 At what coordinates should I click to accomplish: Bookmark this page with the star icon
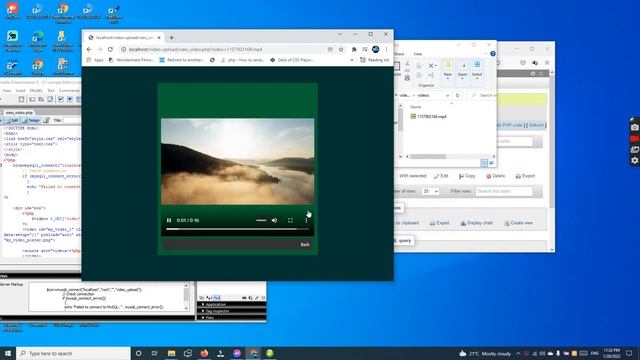tap(341, 49)
